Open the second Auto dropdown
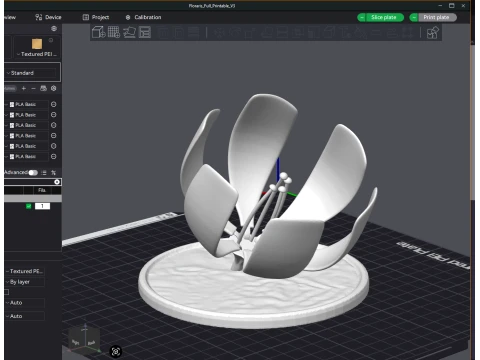The image size is (480, 360). point(25,316)
